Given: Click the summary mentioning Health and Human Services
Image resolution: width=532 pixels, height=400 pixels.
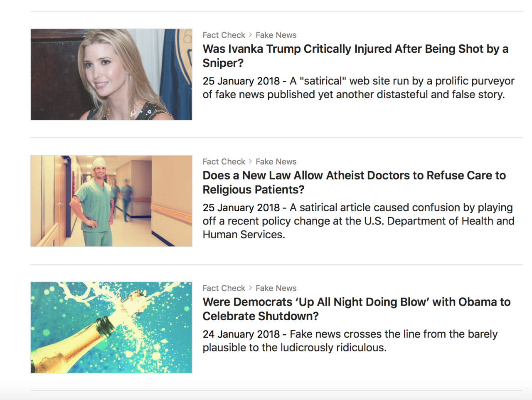Looking at the screenshot, I should 357,221.
